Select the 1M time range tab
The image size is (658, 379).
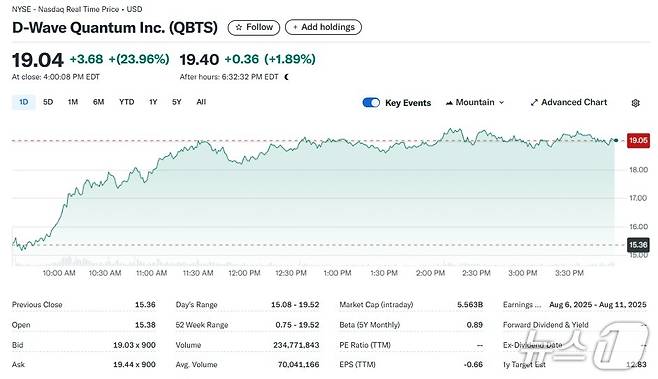(x=73, y=102)
